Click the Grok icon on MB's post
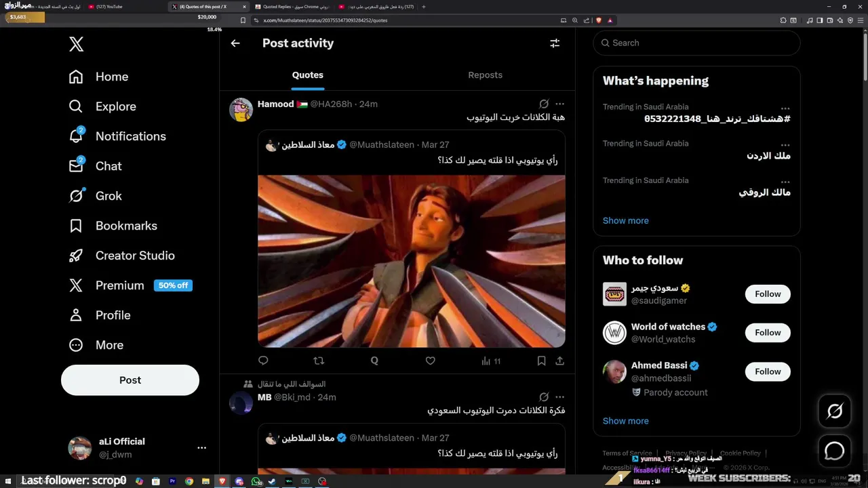 point(544,397)
